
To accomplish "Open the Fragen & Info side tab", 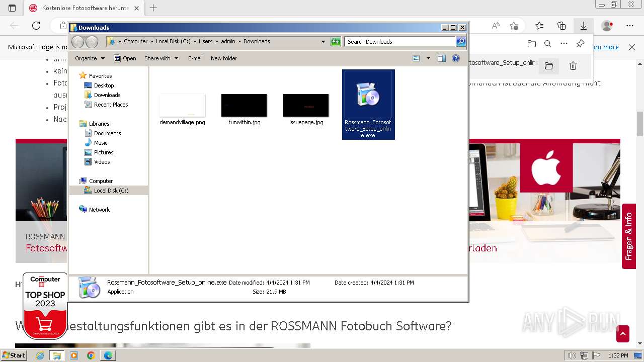I will pyautogui.click(x=629, y=236).
